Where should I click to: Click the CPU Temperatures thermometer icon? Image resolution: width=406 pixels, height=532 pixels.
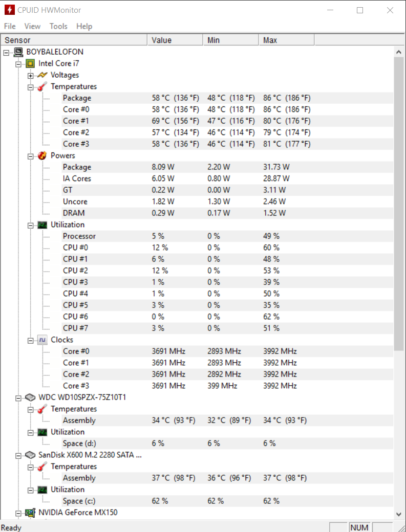coord(42,86)
